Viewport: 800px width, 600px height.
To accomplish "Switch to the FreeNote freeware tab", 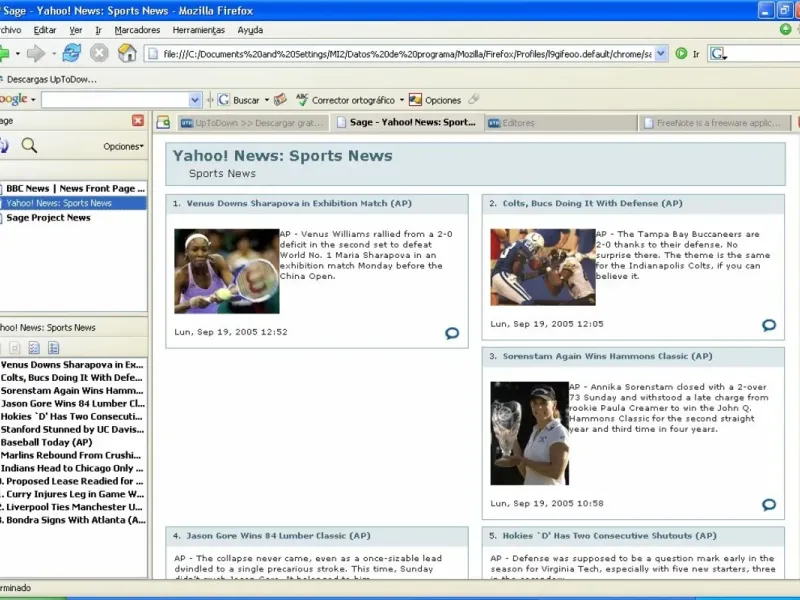I will [x=714, y=123].
